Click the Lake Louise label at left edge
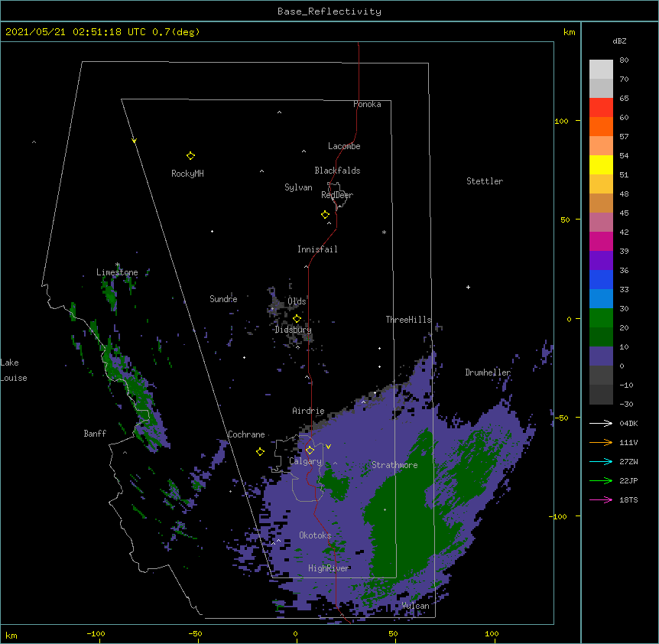Screen dimensions: 659x644 pyautogui.click(x=14, y=370)
